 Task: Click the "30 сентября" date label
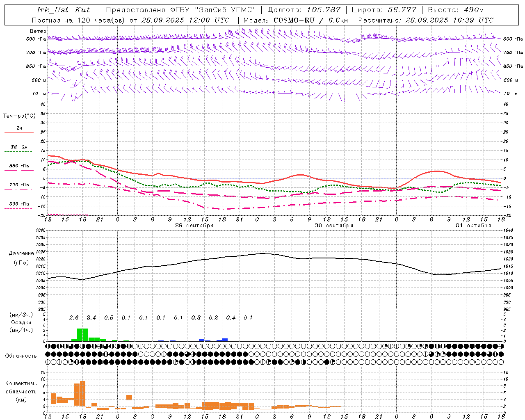point(334,226)
